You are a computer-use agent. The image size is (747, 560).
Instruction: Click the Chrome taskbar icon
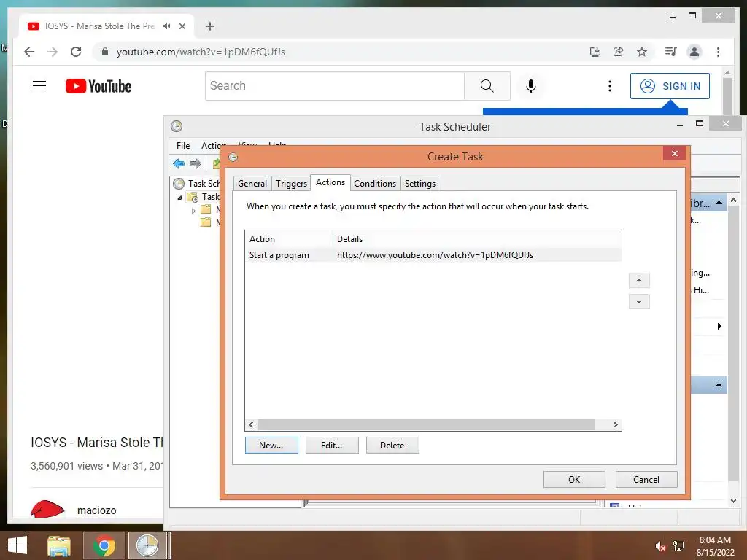coord(104,545)
